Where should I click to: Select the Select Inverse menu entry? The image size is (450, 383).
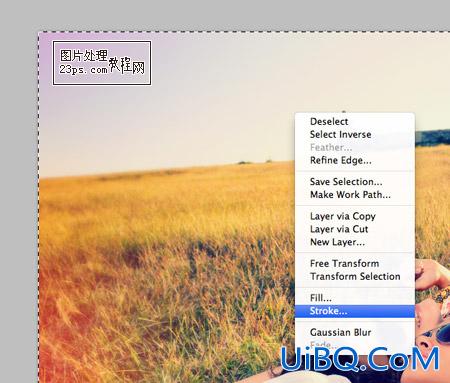(355, 134)
